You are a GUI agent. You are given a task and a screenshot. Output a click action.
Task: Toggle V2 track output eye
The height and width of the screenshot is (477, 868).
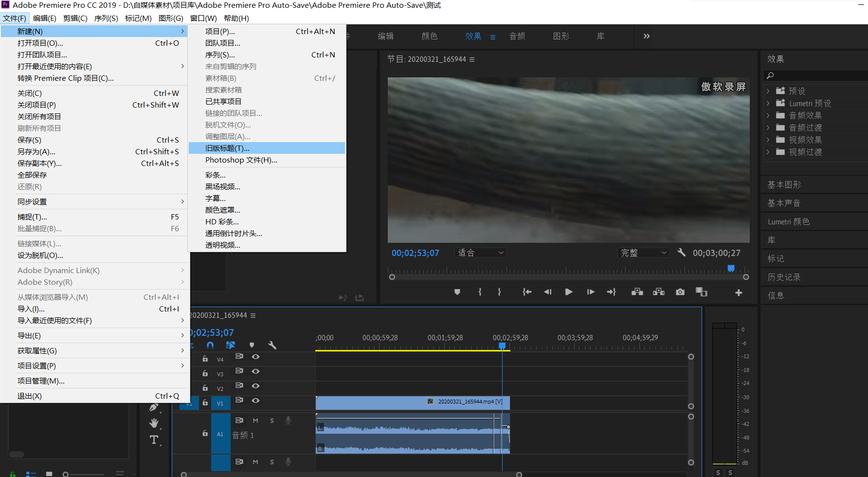tap(255, 386)
